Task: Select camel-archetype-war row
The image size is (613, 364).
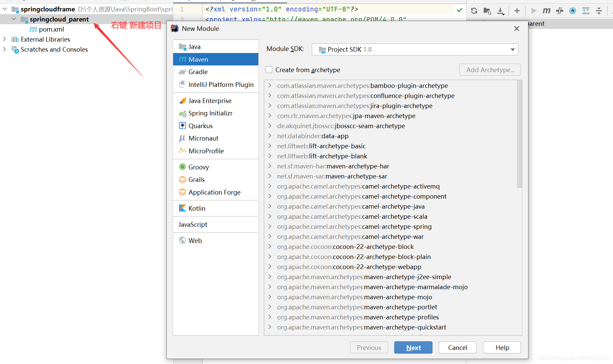Action: coord(391,237)
